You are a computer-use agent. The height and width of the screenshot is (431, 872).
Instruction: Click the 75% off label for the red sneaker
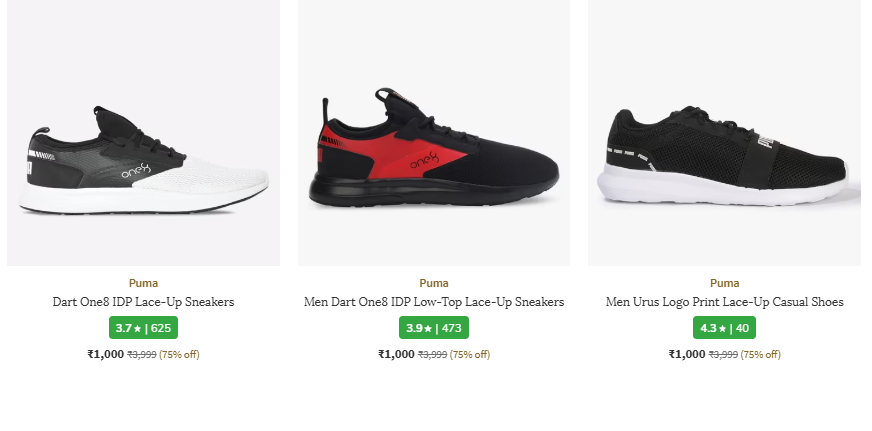[470, 355]
